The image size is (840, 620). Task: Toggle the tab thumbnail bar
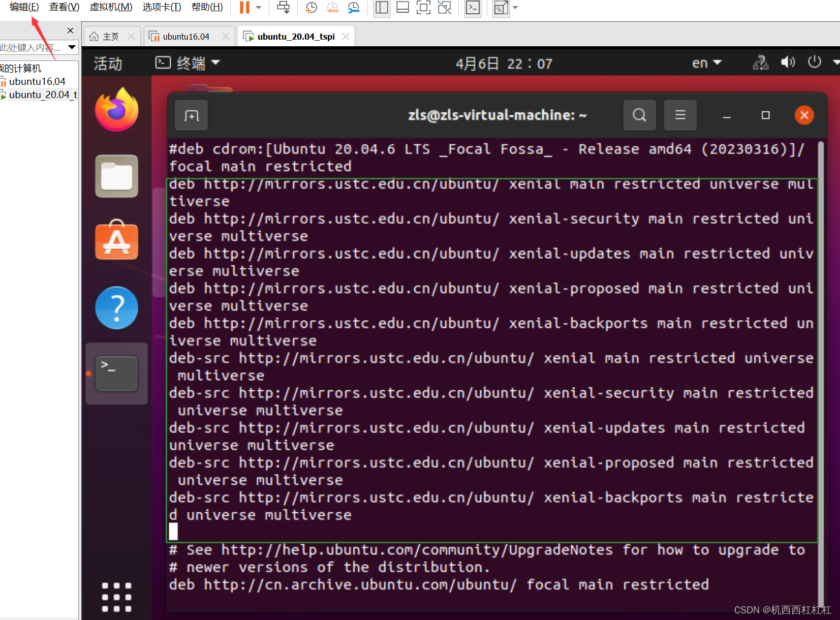[x=403, y=8]
